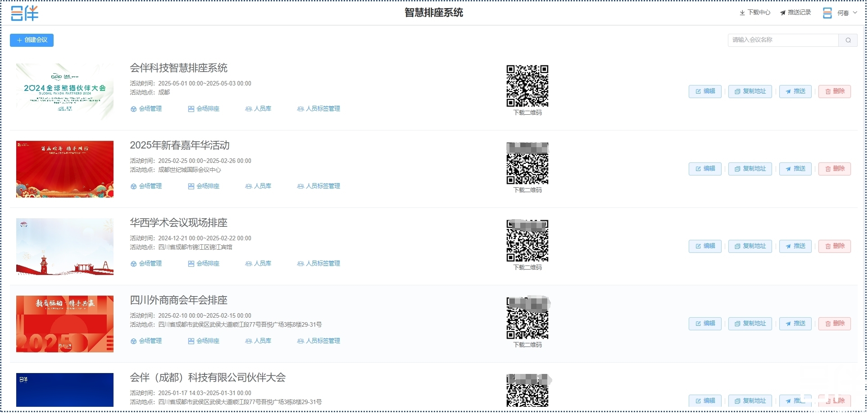Open 人员标签管理 for 2025年新春嘉年华活动
Image resolution: width=868 pixels, height=414 pixels.
318,186
